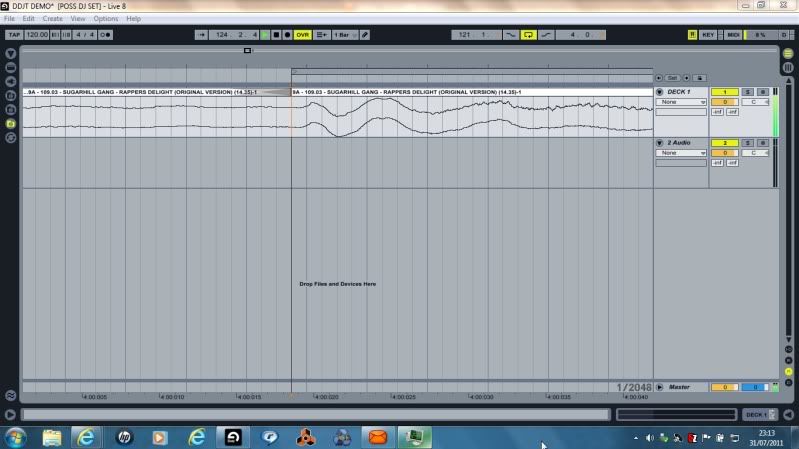Collapse the DECK 1 track

659,92
